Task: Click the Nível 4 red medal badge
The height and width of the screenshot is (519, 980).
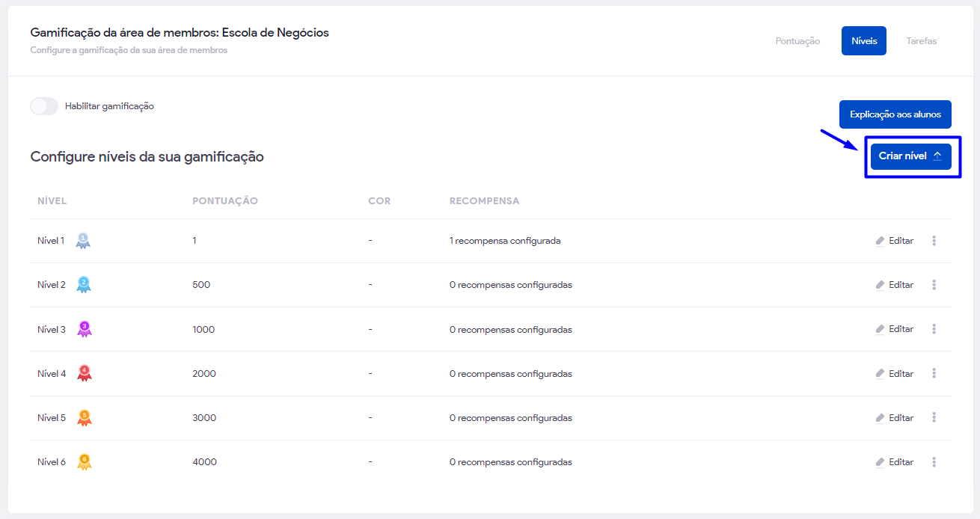Action: [x=85, y=373]
